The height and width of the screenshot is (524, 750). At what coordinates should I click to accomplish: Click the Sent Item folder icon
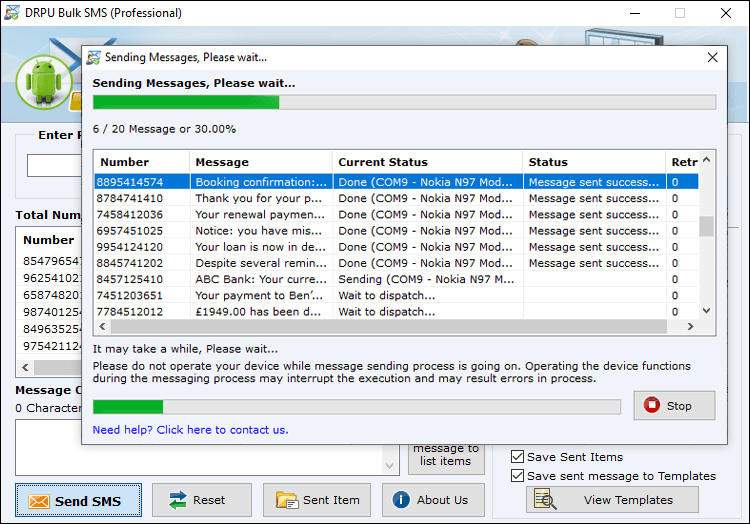click(287, 500)
